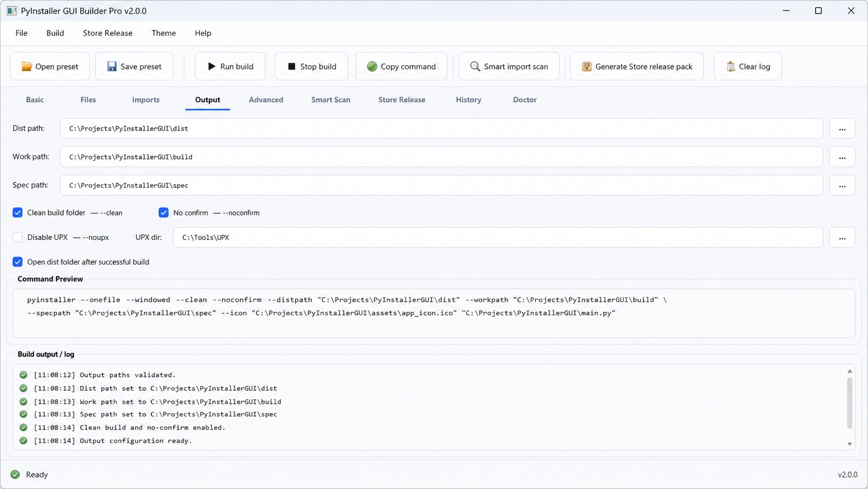The height and width of the screenshot is (489, 868).
Task: Toggle the Clean build folder checkbox
Action: (18, 213)
